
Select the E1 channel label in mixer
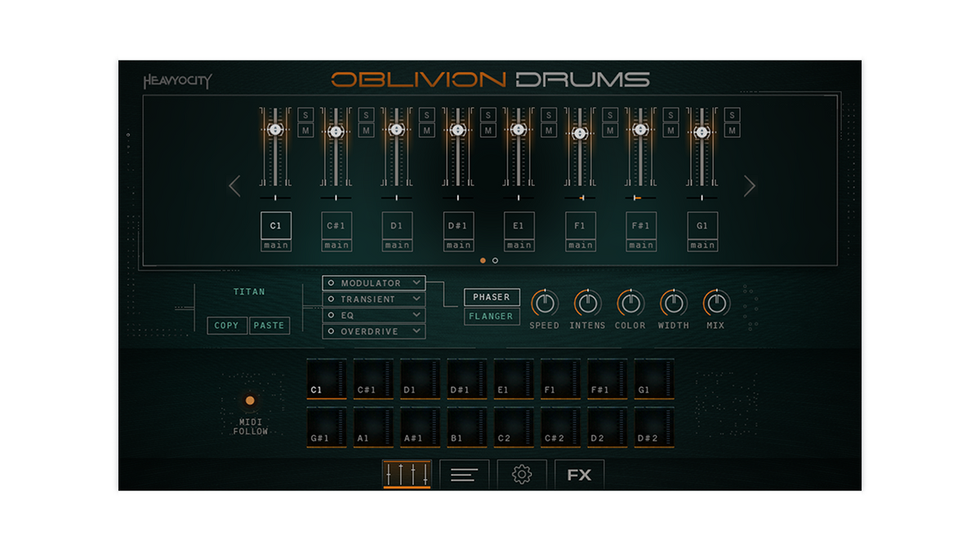[519, 226]
